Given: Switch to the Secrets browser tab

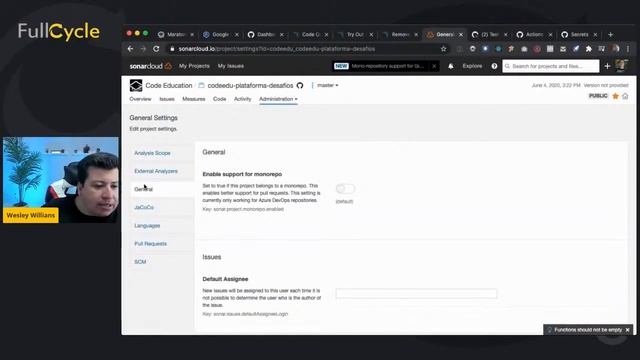Looking at the screenshot, I should point(579,35).
